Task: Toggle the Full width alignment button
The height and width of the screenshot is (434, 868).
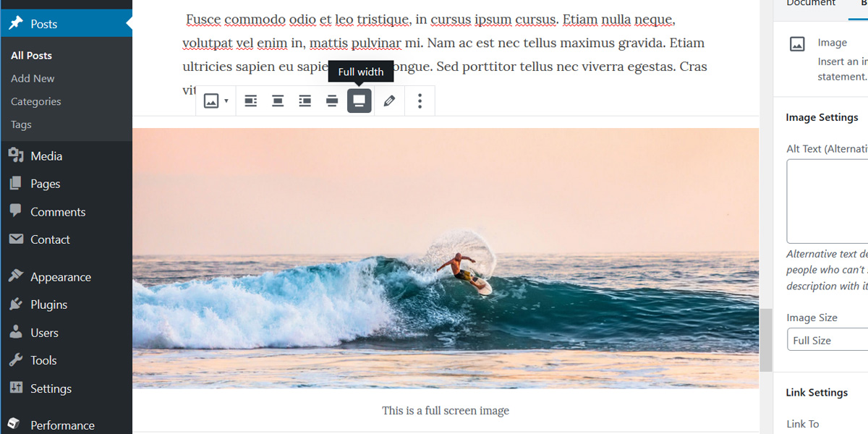Action: pyautogui.click(x=359, y=101)
